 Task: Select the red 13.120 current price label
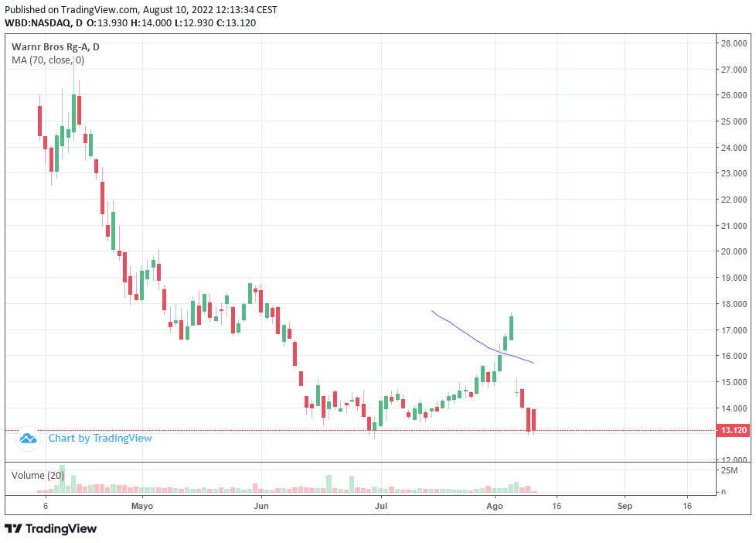(x=734, y=430)
